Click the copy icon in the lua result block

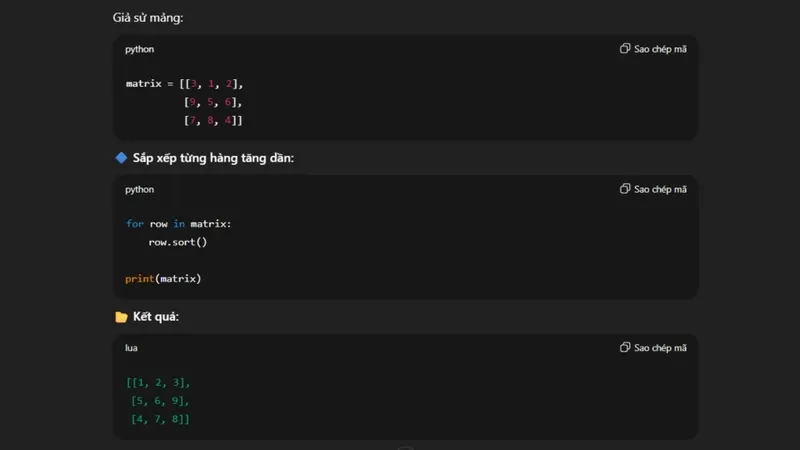point(625,348)
